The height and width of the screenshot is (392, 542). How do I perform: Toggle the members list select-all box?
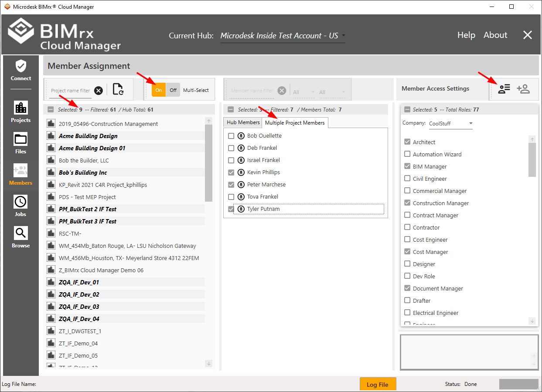click(231, 110)
